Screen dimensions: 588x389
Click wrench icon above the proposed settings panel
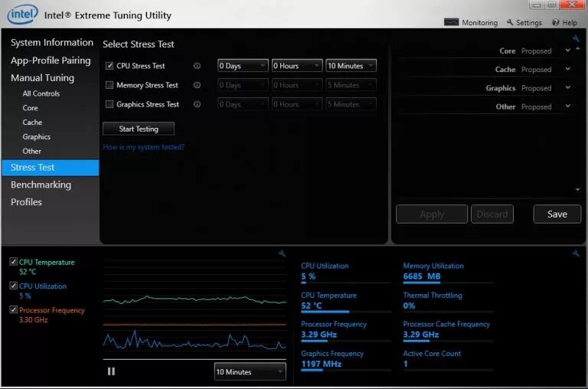576,38
